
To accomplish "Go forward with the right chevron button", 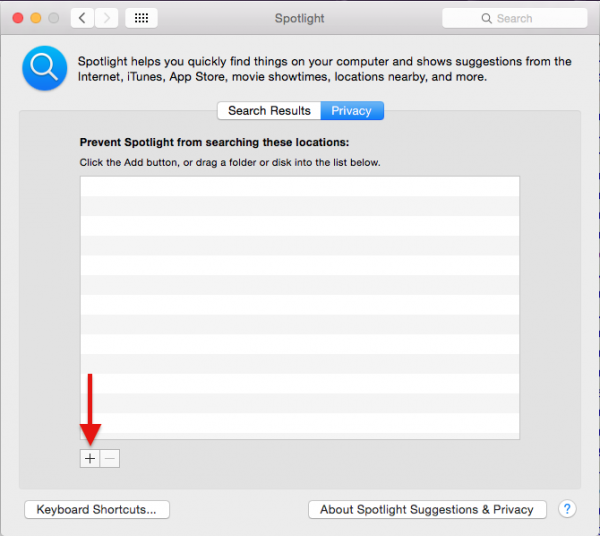I will [x=106, y=18].
